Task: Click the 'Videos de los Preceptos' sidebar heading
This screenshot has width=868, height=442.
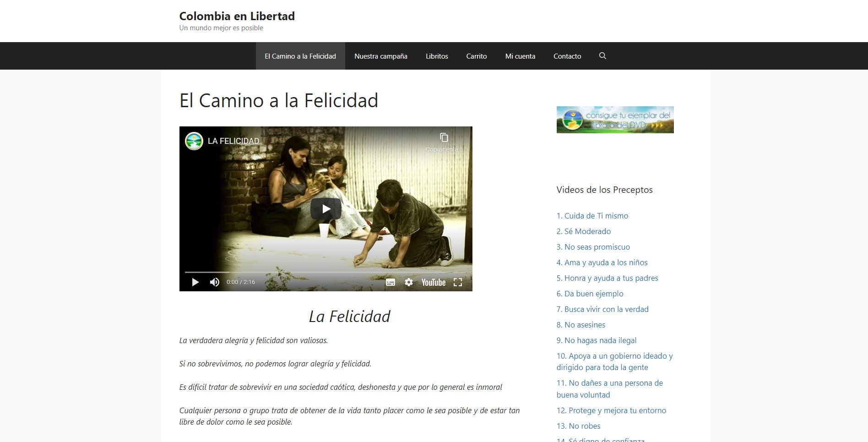Action: tap(604, 190)
